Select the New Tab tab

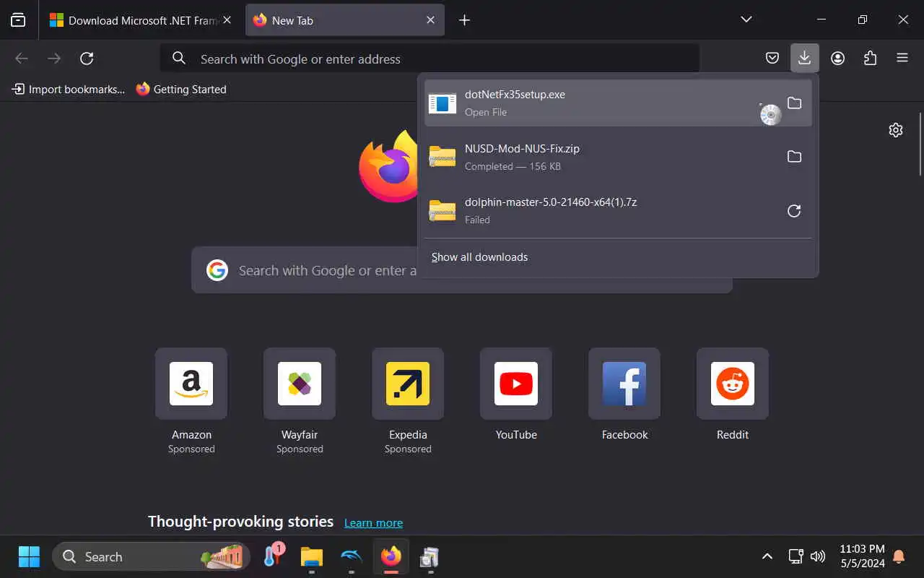tap(345, 20)
